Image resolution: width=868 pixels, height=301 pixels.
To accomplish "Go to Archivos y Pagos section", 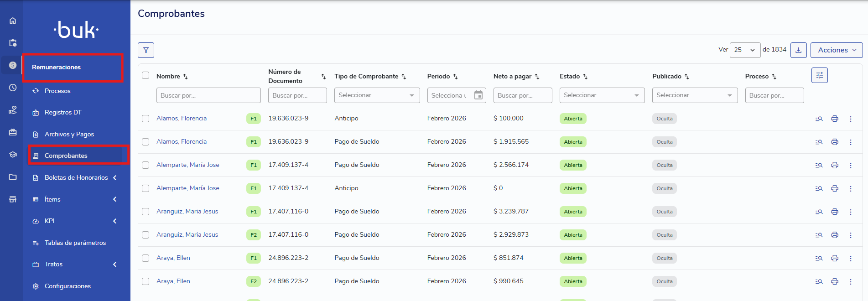I will pyautogui.click(x=69, y=134).
